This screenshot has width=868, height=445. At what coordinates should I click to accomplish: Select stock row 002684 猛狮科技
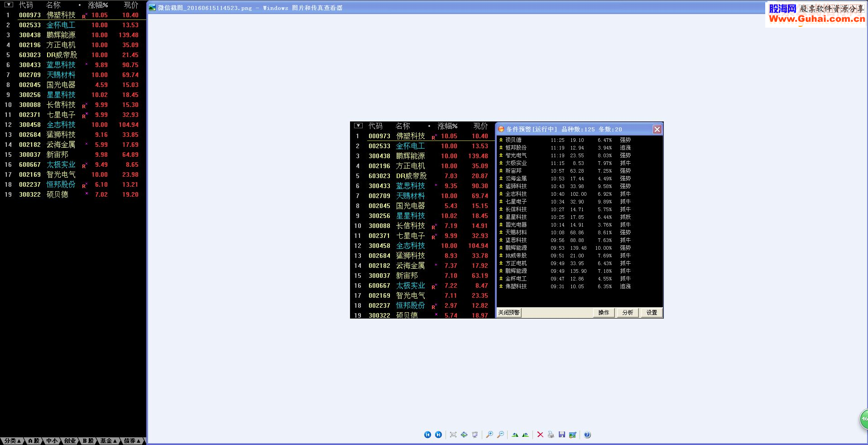click(x=73, y=135)
